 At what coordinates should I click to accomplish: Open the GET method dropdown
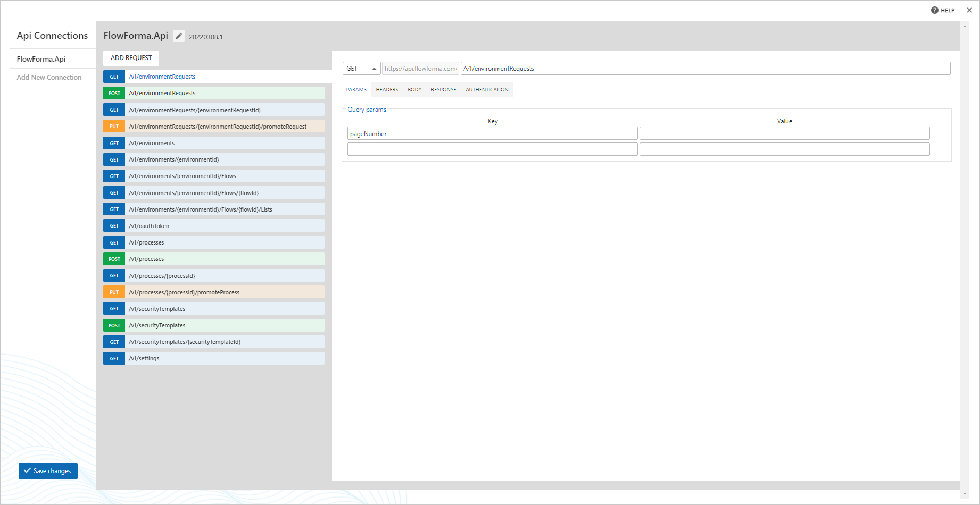tap(361, 69)
